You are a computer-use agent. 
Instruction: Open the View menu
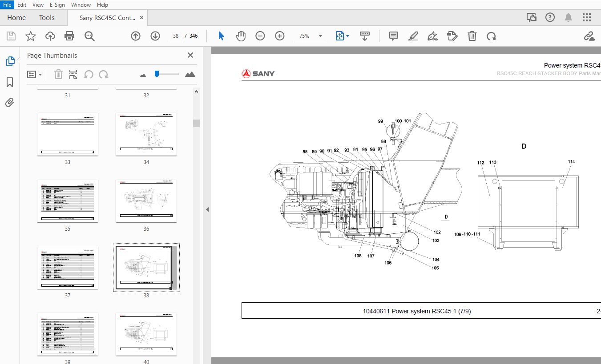tap(38, 4)
